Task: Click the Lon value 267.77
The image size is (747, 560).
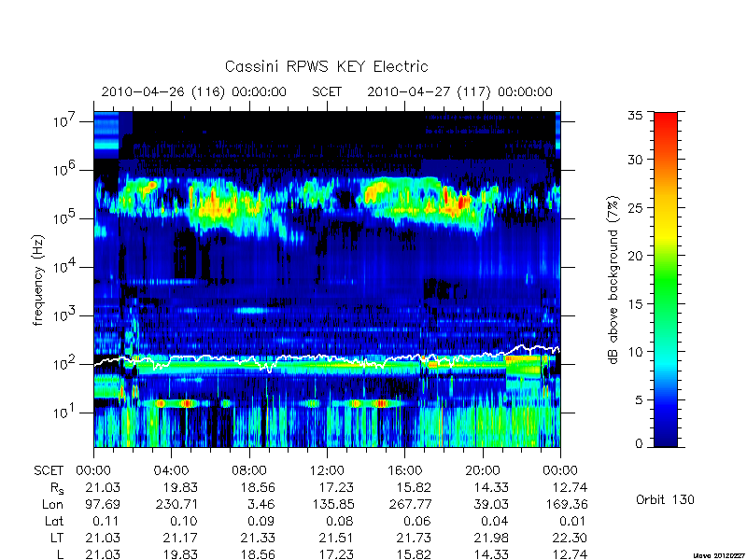Action: click(x=410, y=504)
